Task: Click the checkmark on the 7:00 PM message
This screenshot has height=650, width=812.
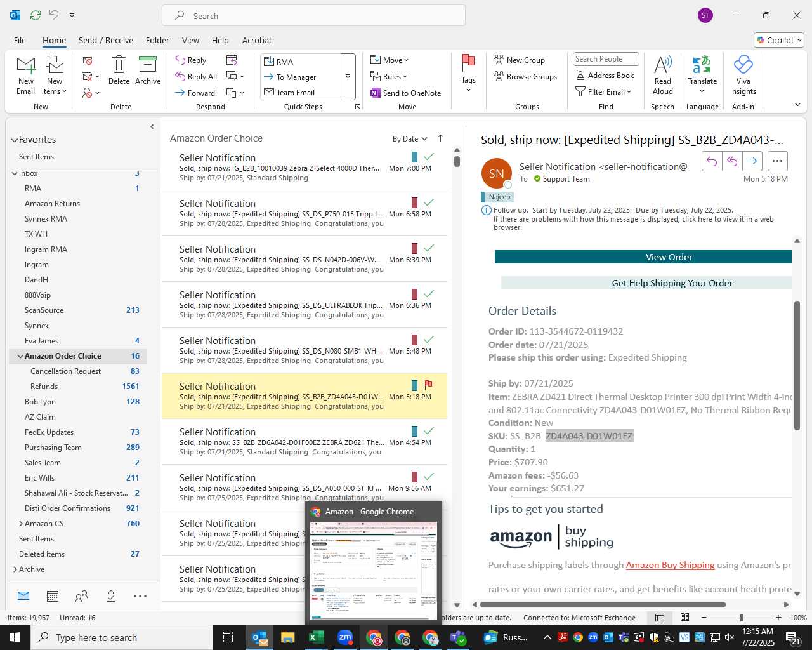Action: (x=429, y=156)
